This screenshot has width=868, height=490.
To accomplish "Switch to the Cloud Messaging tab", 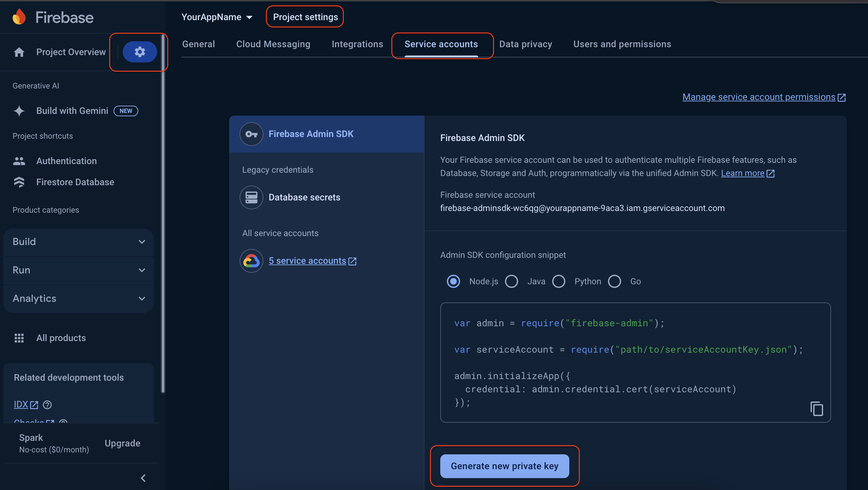I will click(273, 44).
